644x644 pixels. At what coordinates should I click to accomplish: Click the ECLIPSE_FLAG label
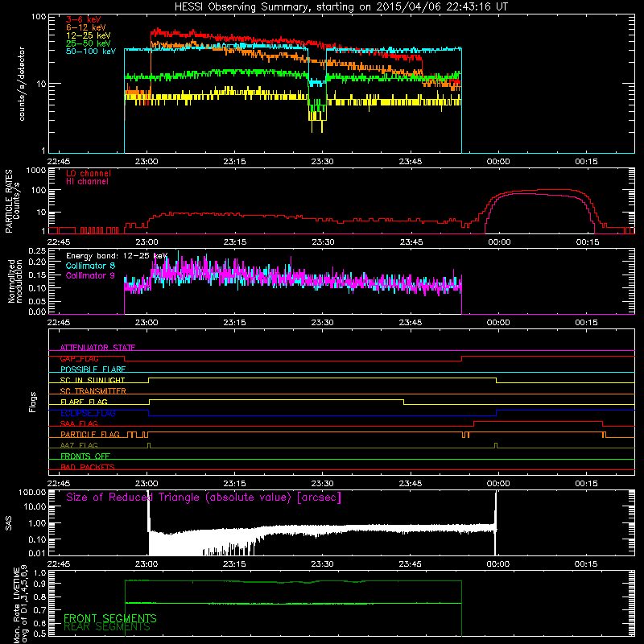(x=88, y=413)
